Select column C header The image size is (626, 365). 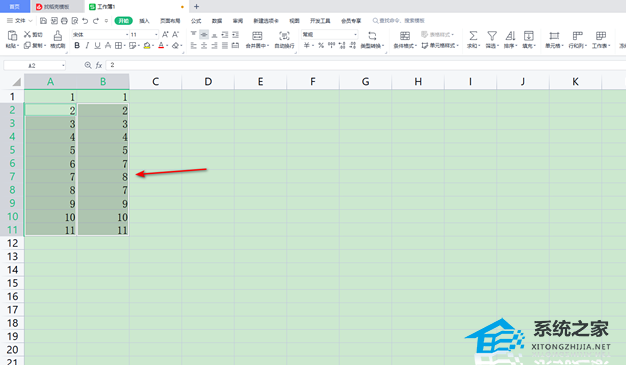pyautogui.click(x=155, y=82)
